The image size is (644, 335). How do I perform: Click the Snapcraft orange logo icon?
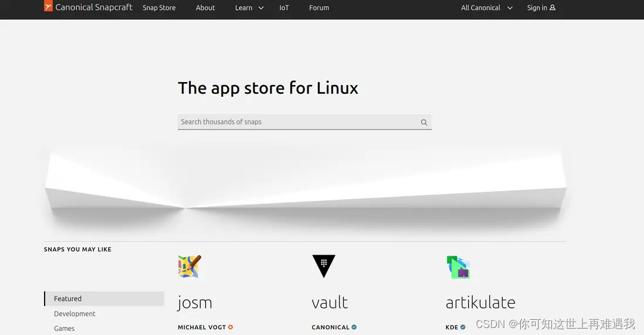48,6
